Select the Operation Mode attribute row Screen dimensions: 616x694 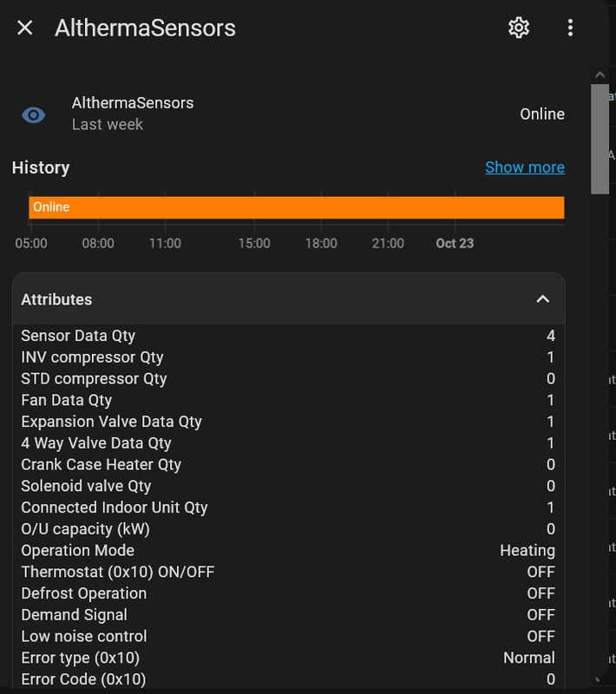(78, 550)
